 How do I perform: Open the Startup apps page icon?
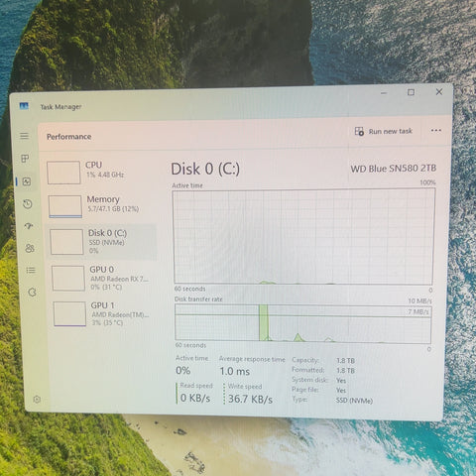(29, 226)
